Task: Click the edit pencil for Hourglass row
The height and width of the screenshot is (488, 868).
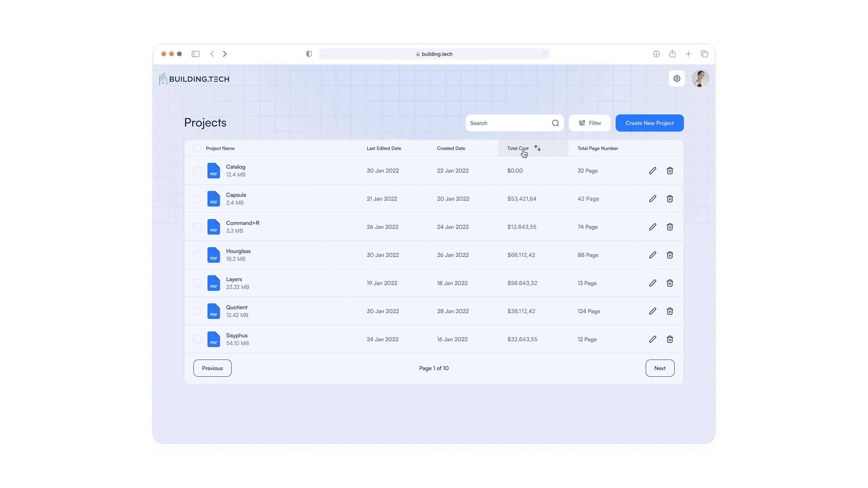Action: 652,255
